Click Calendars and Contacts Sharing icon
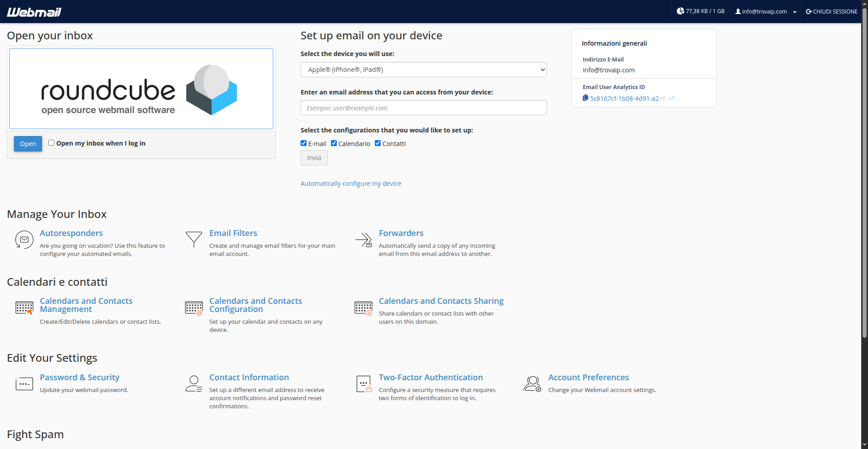 363,308
